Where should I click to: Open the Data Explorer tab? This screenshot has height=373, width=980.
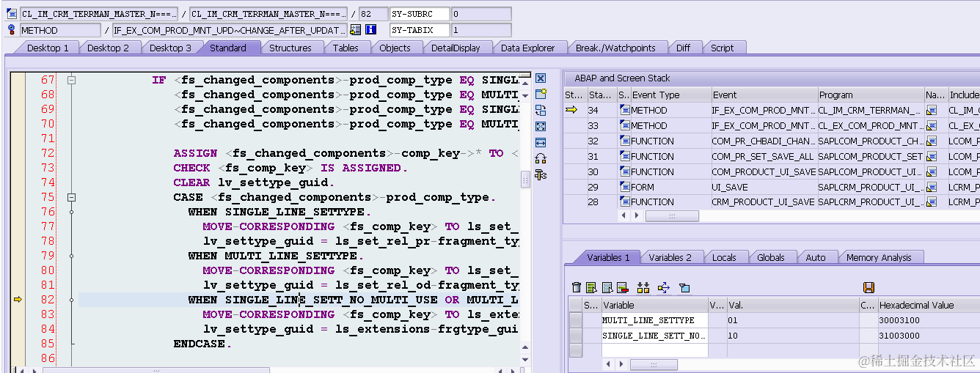coord(528,48)
